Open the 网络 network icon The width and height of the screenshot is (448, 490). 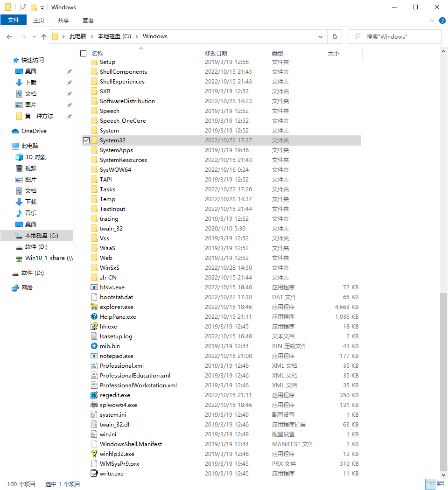tap(15, 288)
